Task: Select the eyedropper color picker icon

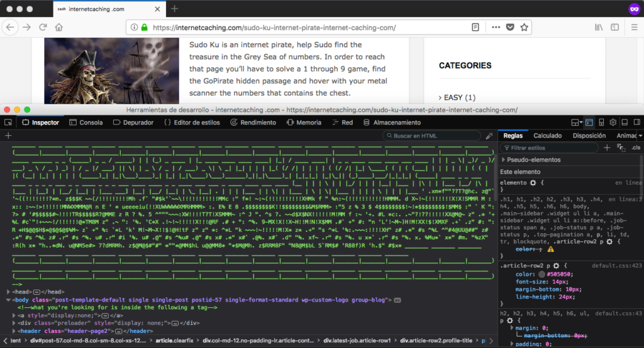Action: pyautogui.click(x=489, y=136)
